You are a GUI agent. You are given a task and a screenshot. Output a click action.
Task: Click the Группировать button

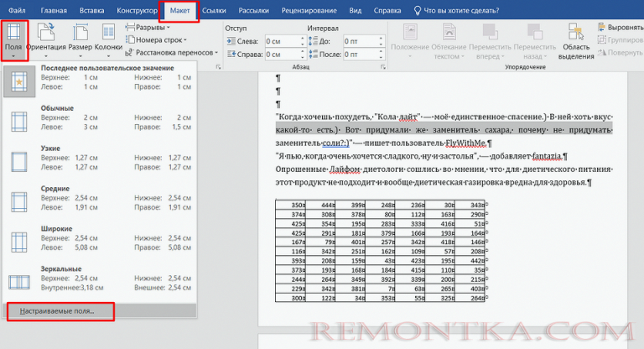tap(621, 40)
